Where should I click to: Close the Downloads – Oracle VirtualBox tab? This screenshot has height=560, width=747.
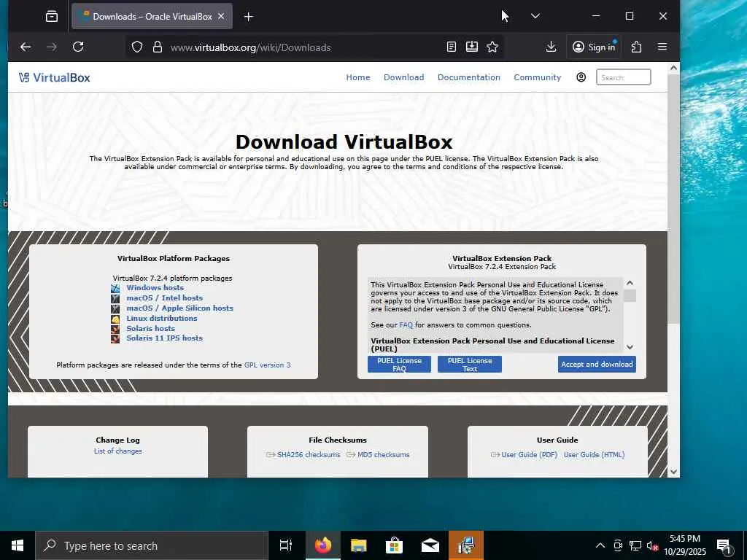tap(221, 16)
